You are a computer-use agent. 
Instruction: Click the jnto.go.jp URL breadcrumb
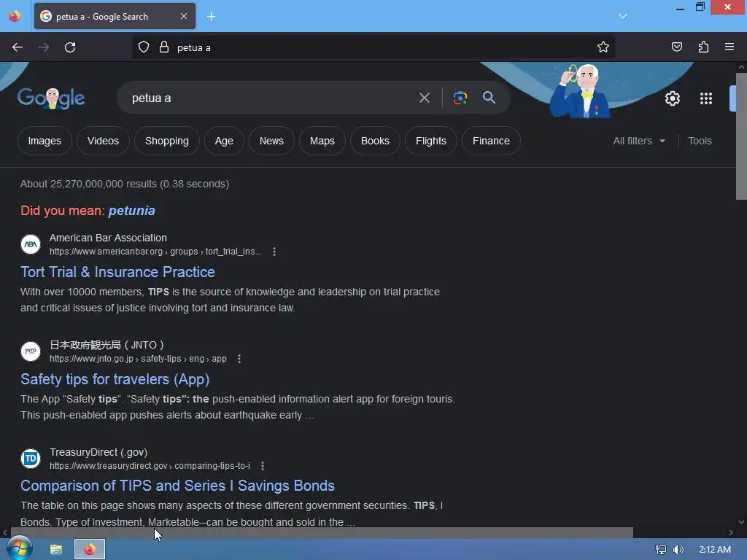point(138,359)
